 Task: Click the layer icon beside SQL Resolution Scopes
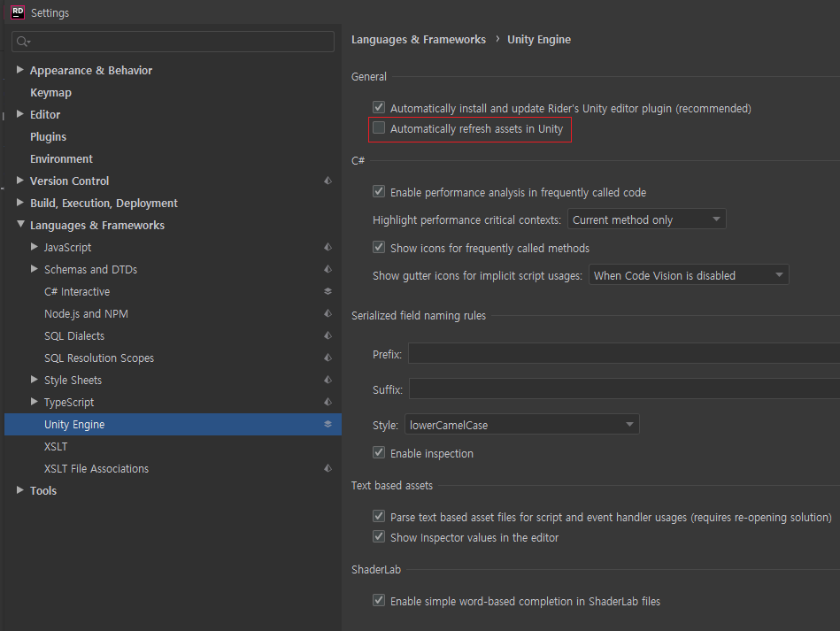328,358
